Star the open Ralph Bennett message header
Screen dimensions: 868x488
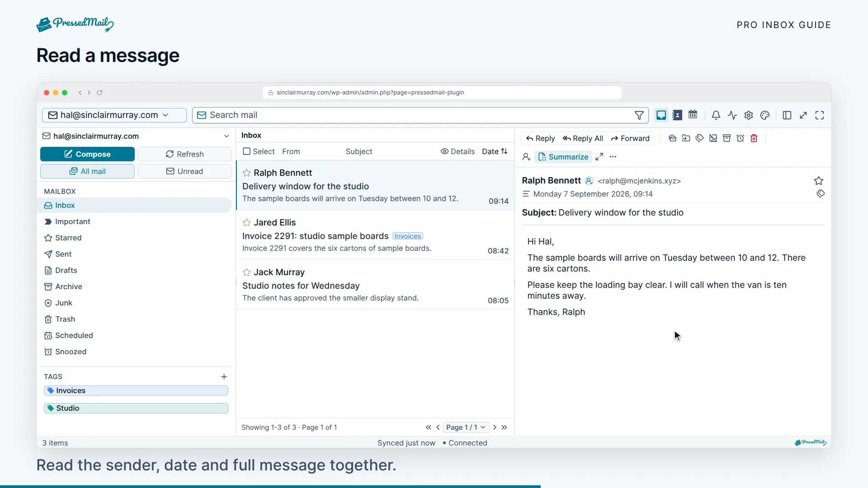click(819, 181)
